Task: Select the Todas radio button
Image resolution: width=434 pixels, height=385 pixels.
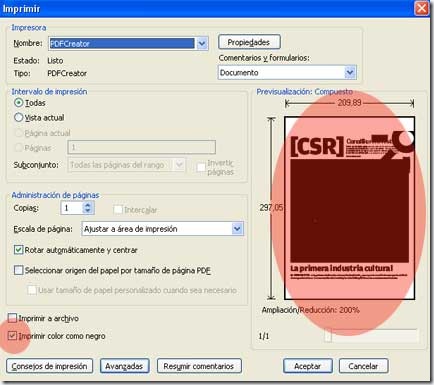Action: tap(19, 103)
